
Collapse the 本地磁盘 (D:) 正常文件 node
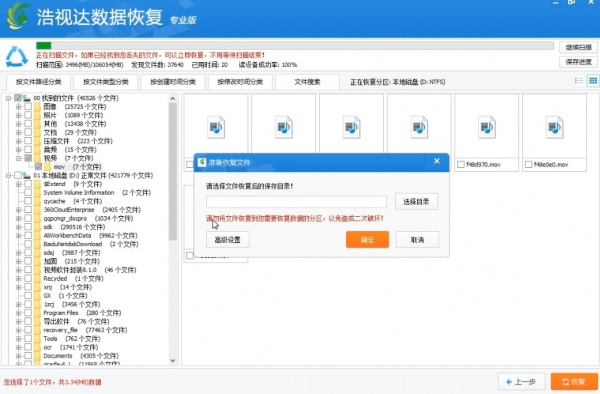click(x=8, y=176)
